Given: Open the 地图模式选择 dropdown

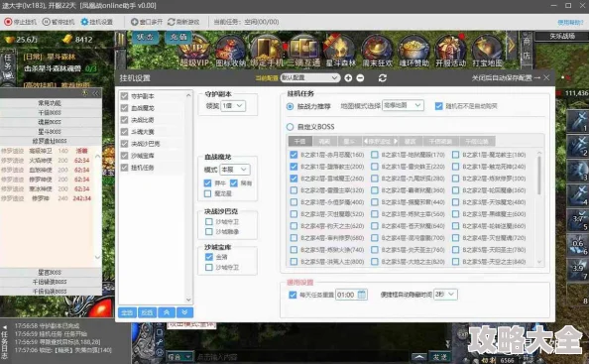Looking at the screenshot, I should coord(403,105).
